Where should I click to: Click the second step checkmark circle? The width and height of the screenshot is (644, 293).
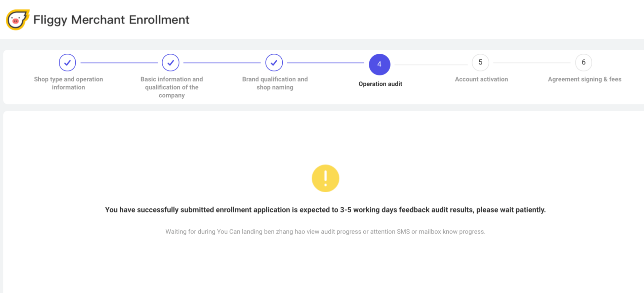point(170,62)
